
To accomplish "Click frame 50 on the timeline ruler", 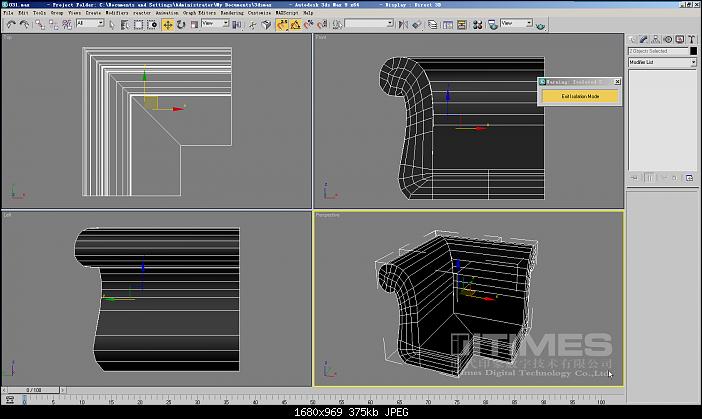I will [x=312, y=400].
